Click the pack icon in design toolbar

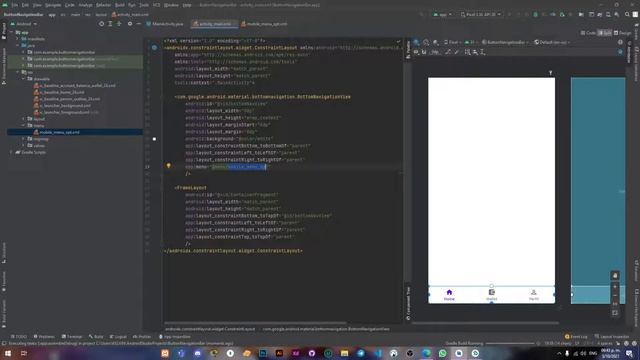(468, 52)
